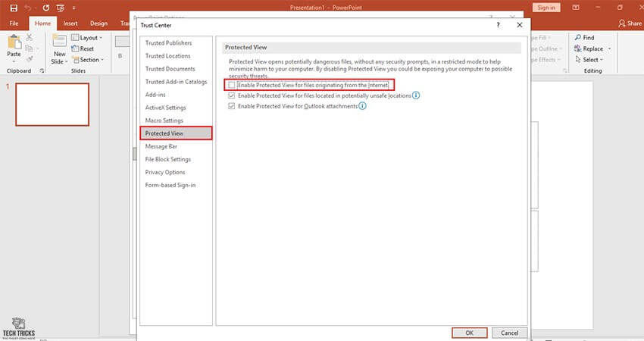Open the File menu tab
The width and height of the screenshot is (644, 341).
click(14, 23)
